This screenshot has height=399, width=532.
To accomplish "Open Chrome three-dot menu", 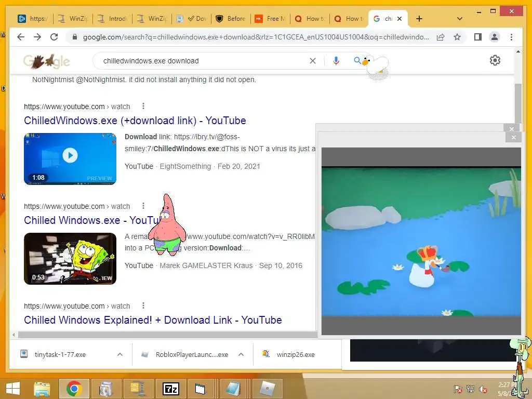I will point(511,37).
